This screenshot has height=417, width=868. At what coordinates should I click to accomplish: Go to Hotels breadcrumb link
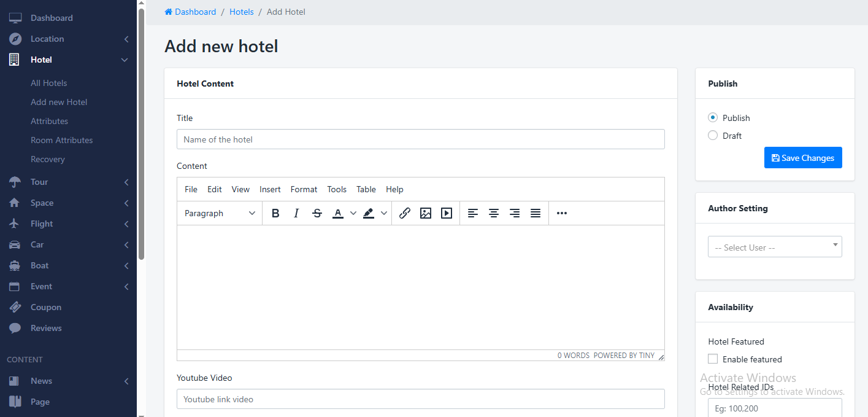point(241,12)
